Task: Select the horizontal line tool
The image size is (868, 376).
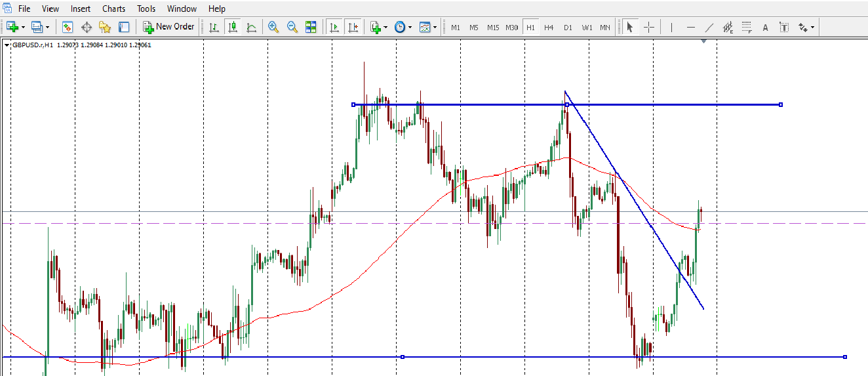Action: (690, 27)
